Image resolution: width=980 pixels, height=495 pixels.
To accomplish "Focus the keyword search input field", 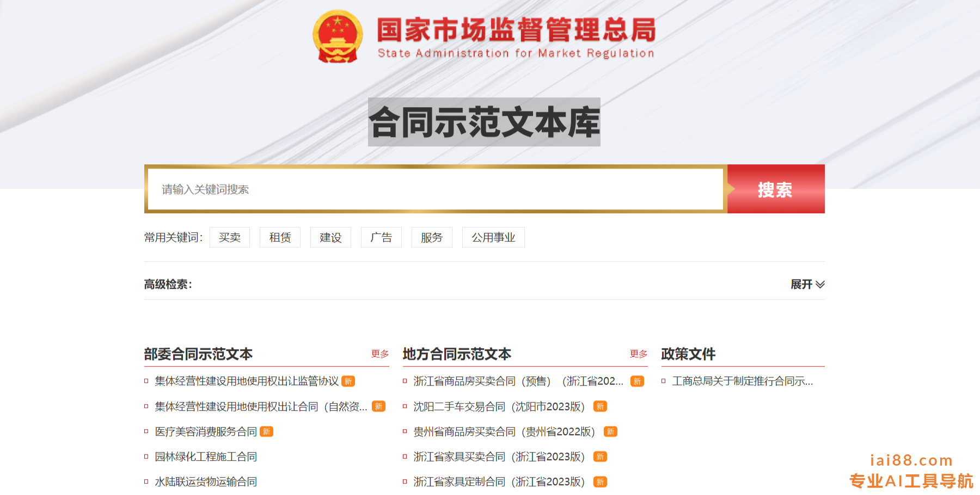I will 434,189.
